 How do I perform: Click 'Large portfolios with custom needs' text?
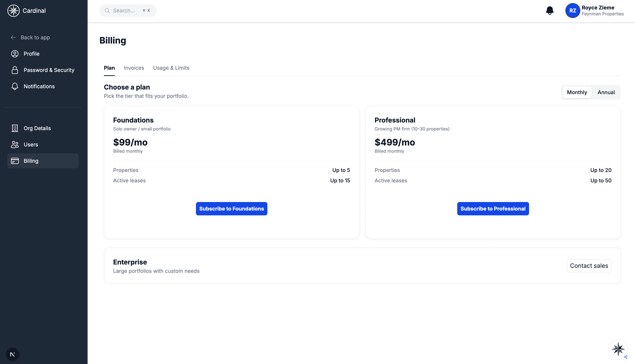click(x=156, y=271)
